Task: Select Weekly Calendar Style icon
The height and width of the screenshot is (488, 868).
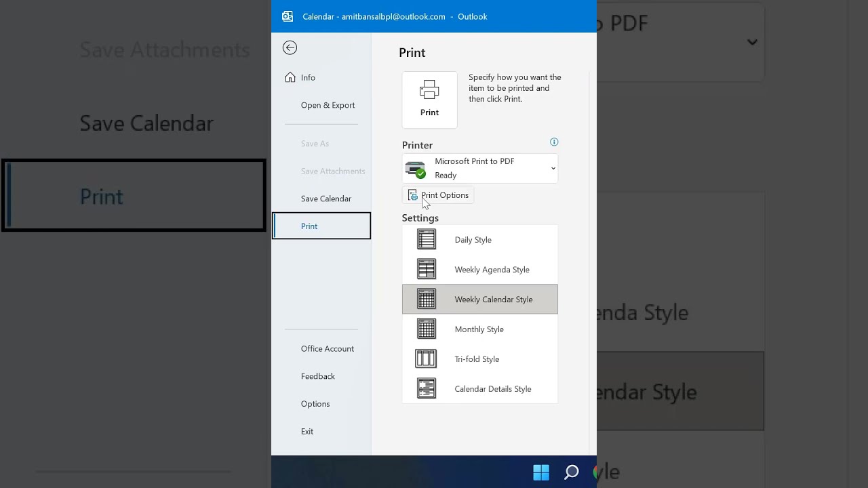Action: [x=427, y=299]
